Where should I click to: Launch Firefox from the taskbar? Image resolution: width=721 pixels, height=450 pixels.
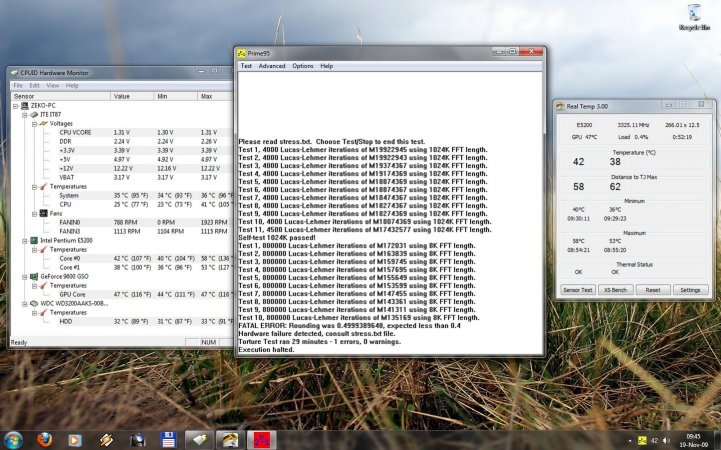[x=44, y=440]
